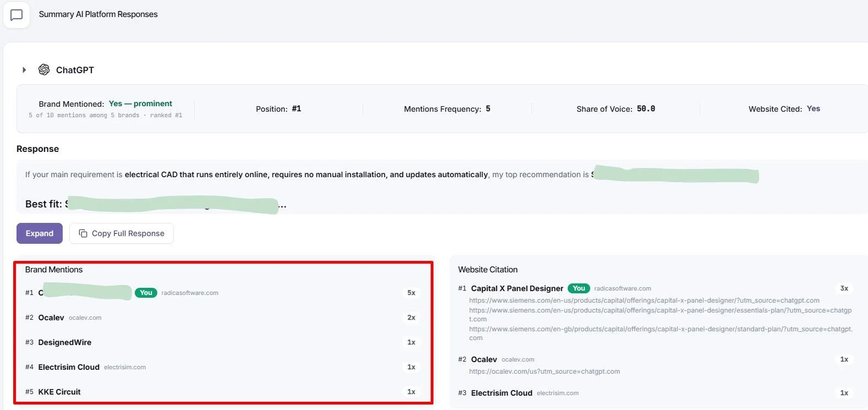Click the 5x mention count badge
Viewport: 868px width, 410px height.
(411, 293)
